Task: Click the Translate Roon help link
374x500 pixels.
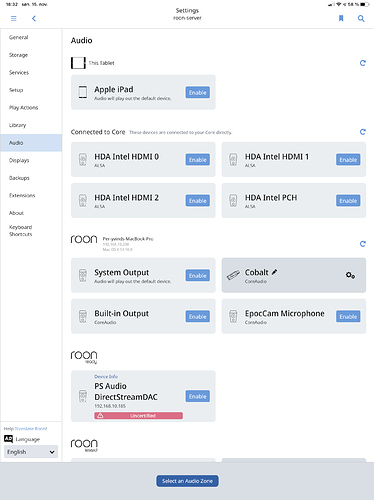Action: click(31, 429)
